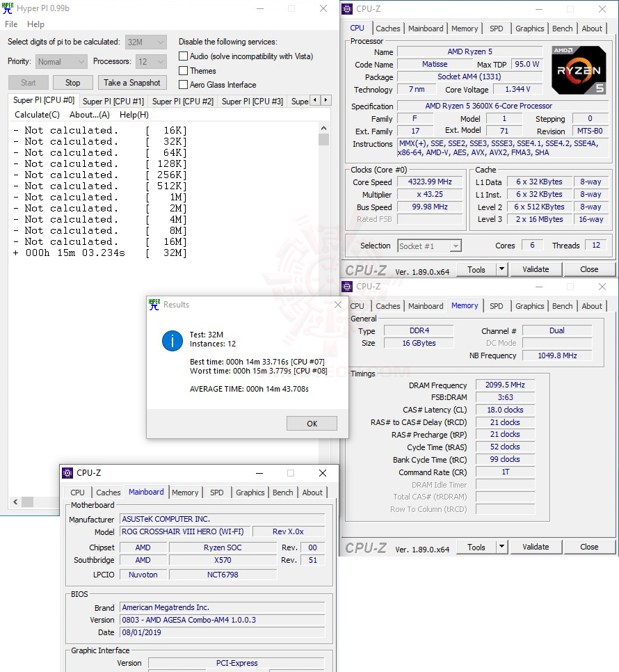
Task: Click the CPU-Z icon on the Mainboard window
Action: pos(67,473)
